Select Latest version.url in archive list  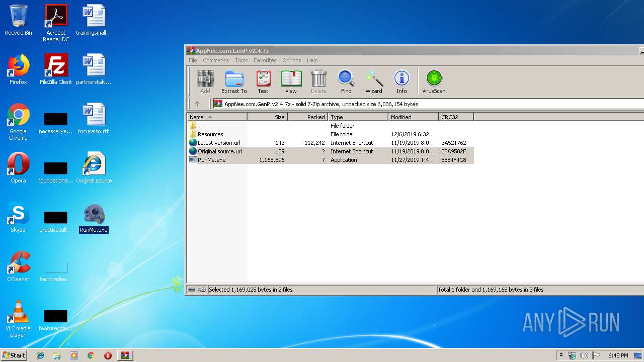tap(331, 143)
